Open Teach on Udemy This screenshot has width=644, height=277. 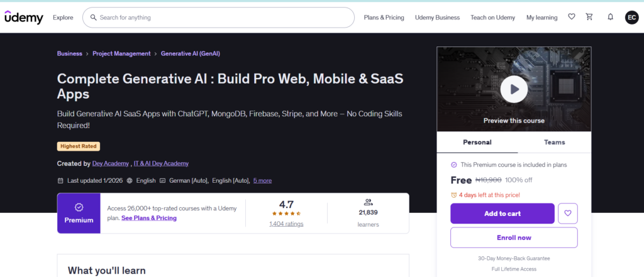click(x=493, y=18)
